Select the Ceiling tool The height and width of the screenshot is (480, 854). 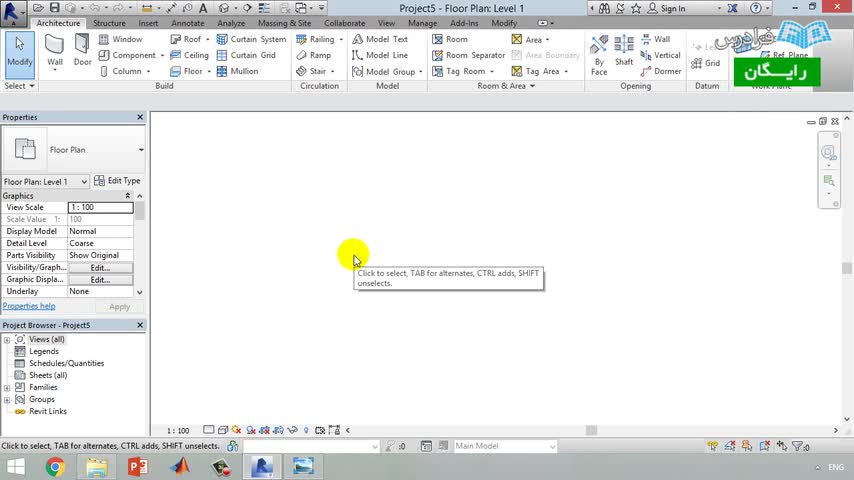(189, 55)
